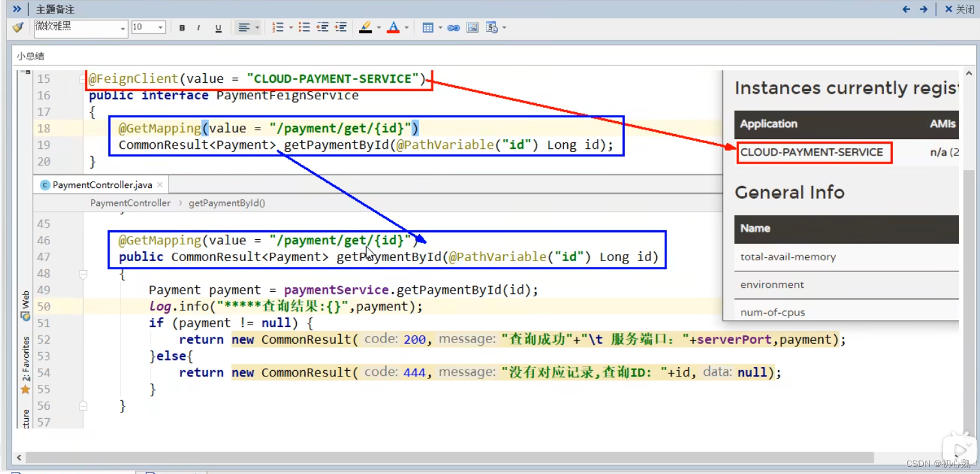Viewport: 980px width, 474px height.
Task: Open the font family dropdown 微软雅黑
Action: pyautogui.click(x=80, y=28)
